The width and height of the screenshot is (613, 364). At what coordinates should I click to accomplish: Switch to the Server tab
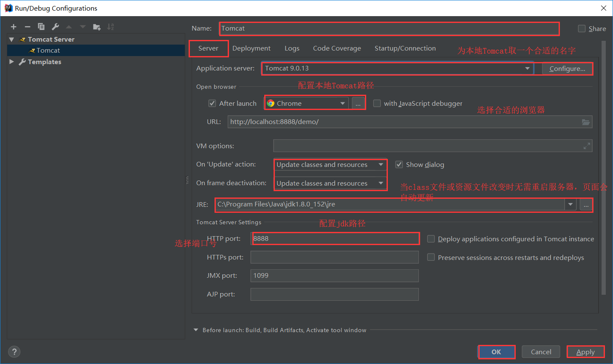point(208,48)
